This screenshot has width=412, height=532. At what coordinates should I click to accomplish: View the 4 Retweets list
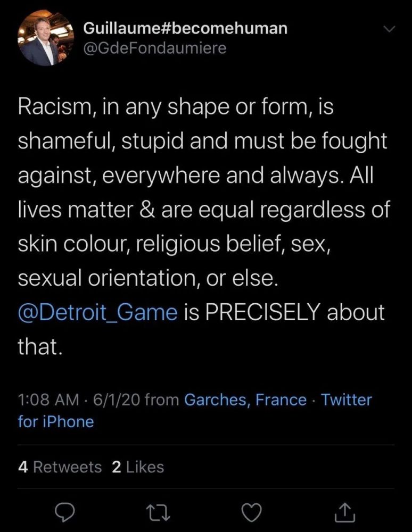[60, 467]
